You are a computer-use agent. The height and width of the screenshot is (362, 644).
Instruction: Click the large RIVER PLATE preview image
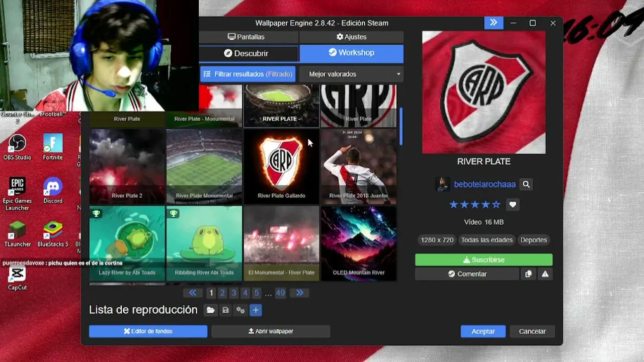pos(484,93)
